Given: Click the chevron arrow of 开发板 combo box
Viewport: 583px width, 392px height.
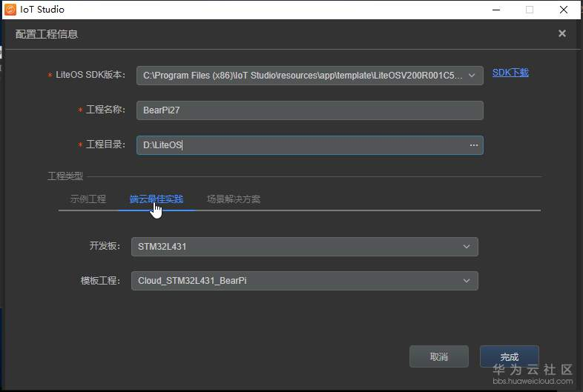Looking at the screenshot, I should pyautogui.click(x=467, y=247).
